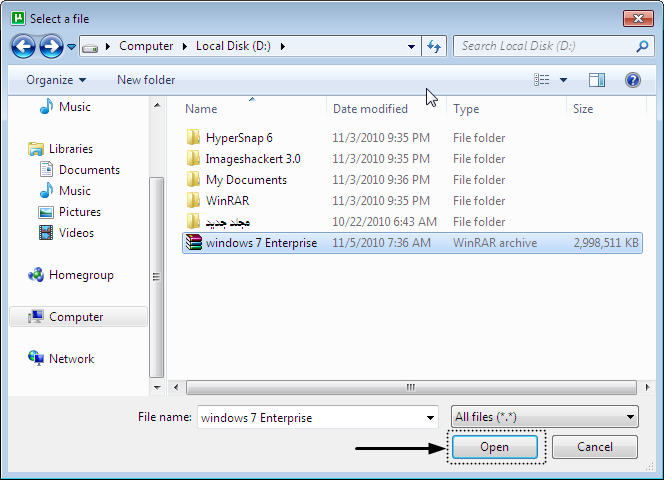Click the windows 7 Enterprise file name

coord(261,243)
